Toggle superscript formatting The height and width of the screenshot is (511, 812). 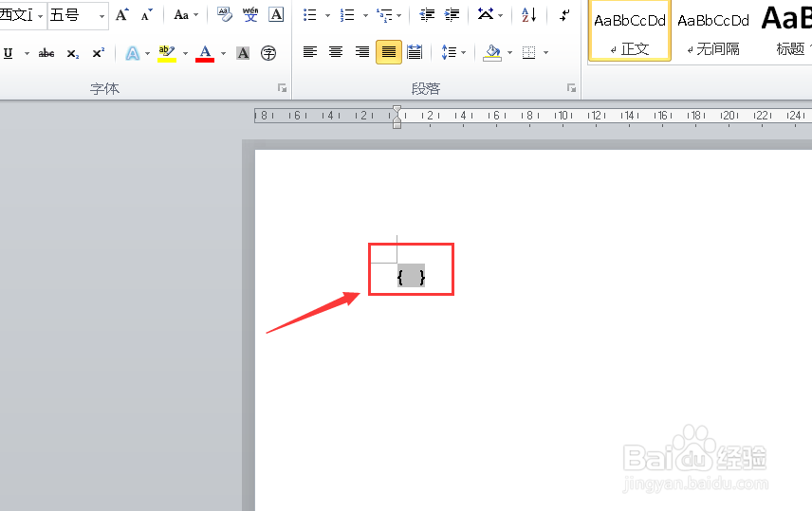point(98,53)
